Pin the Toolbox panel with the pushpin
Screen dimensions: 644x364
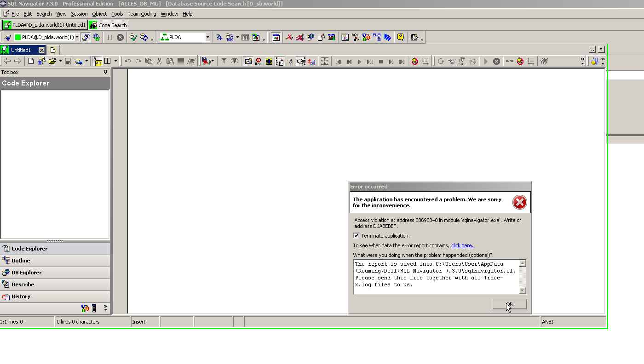coord(105,72)
